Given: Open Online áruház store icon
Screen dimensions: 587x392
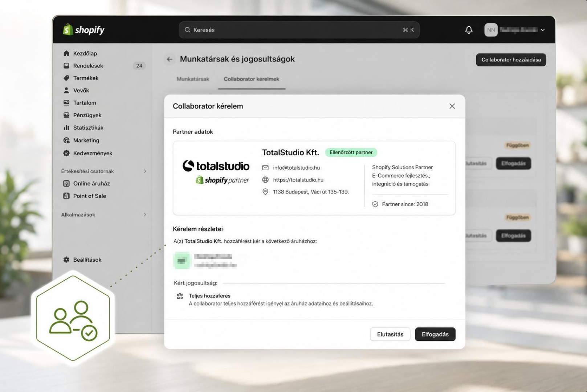Looking at the screenshot, I should 66,184.
